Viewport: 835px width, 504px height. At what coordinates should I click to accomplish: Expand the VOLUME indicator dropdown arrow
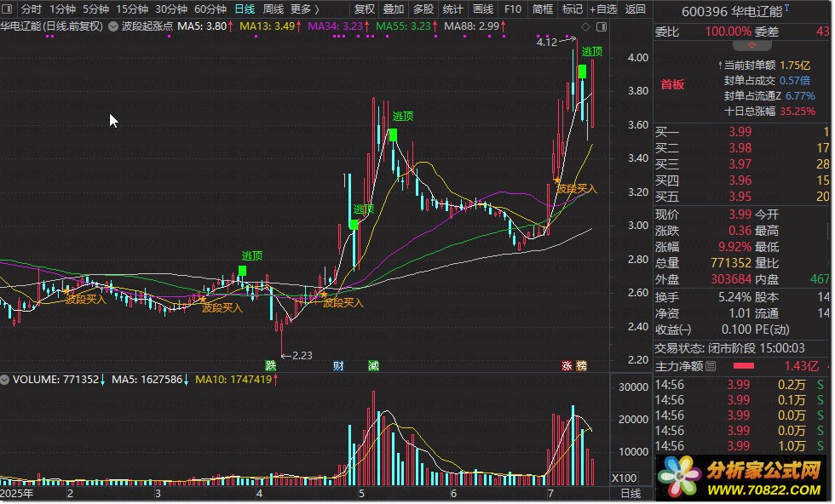click(5, 380)
